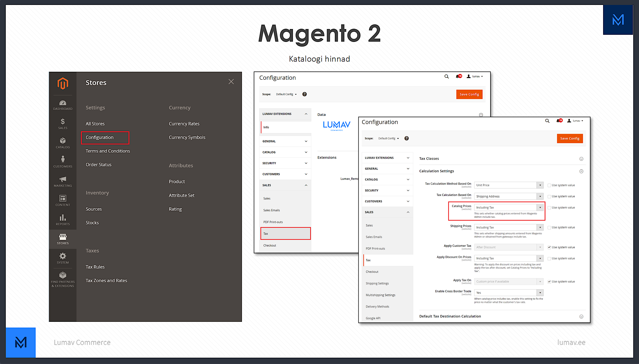Expand CATALOG section in front Configuration window

pos(387,179)
